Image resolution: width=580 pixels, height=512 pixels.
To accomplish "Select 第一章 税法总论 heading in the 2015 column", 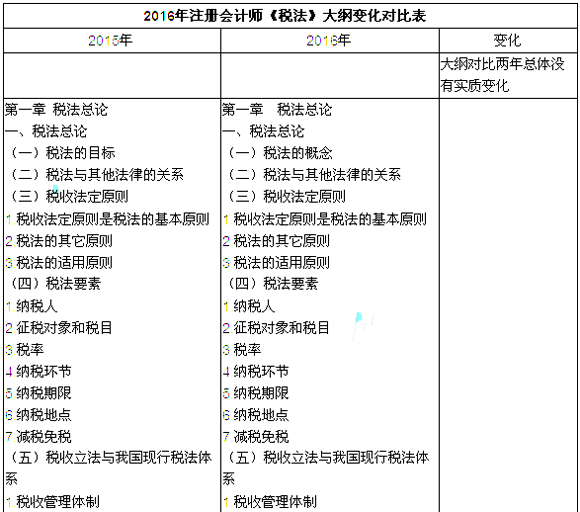I will point(56,110).
